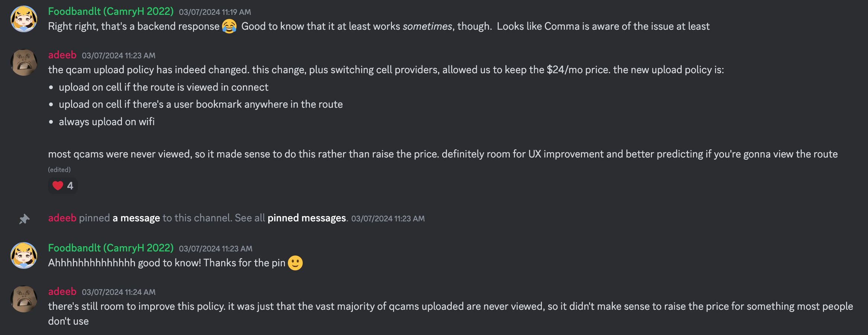Click the smiley emoji after 'Thanks for the pin'
The image size is (868, 335).
coord(295,263)
